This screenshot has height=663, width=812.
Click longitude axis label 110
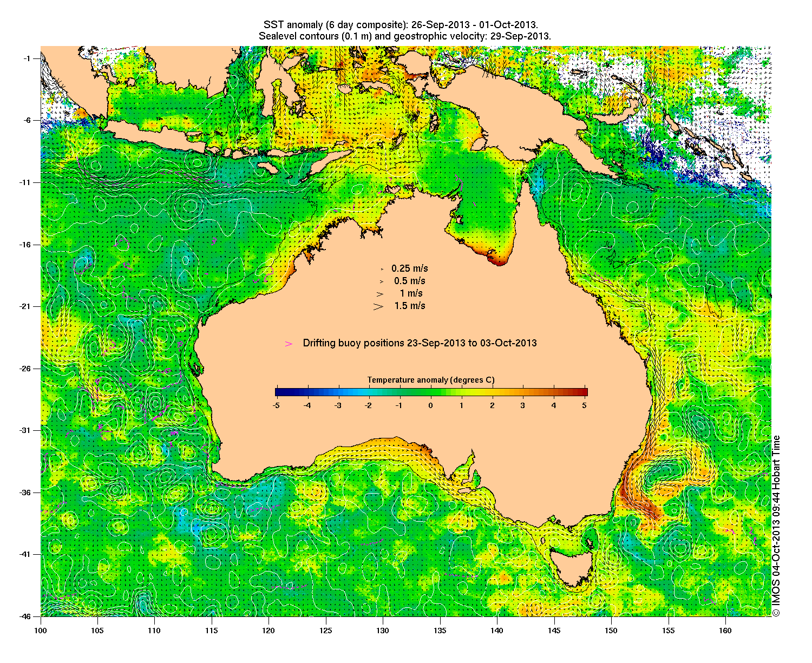point(154,631)
